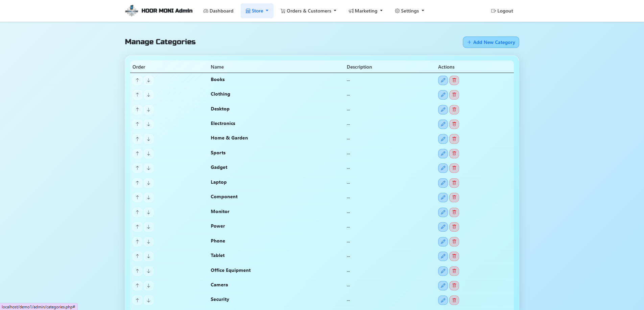The height and width of the screenshot is (310, 644).
Task: Log out of the admin panel
Action: 502,11
